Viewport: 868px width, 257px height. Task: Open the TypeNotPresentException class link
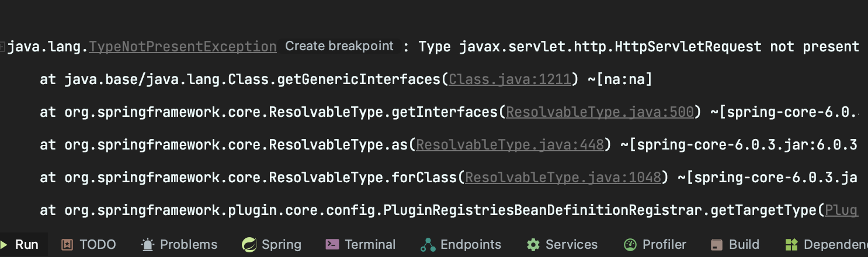click(183, 47)
